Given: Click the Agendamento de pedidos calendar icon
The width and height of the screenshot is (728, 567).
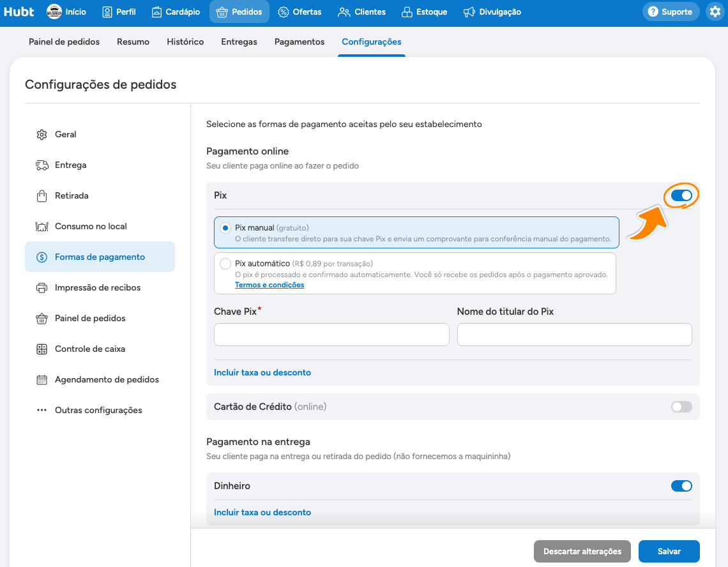Looking at the screenshot, I should [x=42, y=380].
